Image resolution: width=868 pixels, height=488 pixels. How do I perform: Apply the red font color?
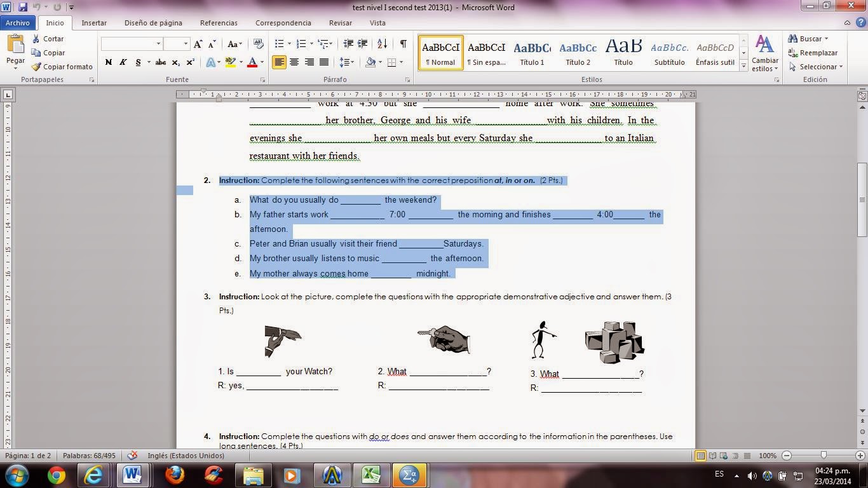pyautogui.click(x=252, y=62)
